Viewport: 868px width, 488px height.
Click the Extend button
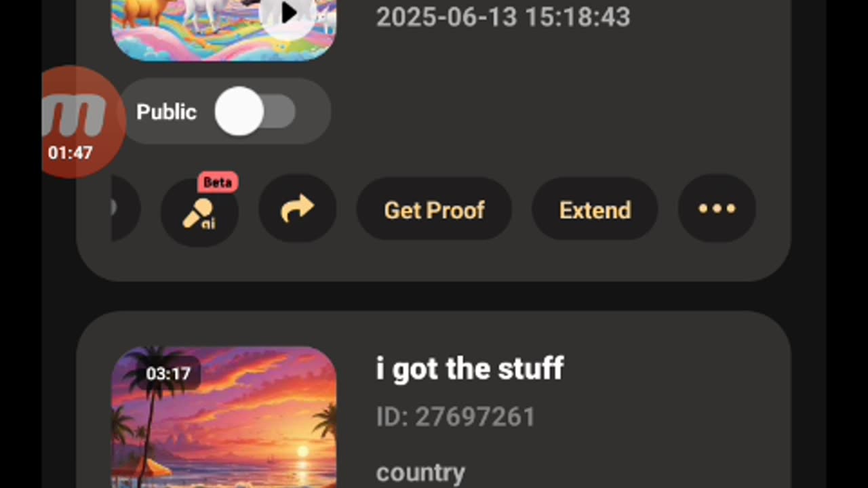tap(595, 209)
